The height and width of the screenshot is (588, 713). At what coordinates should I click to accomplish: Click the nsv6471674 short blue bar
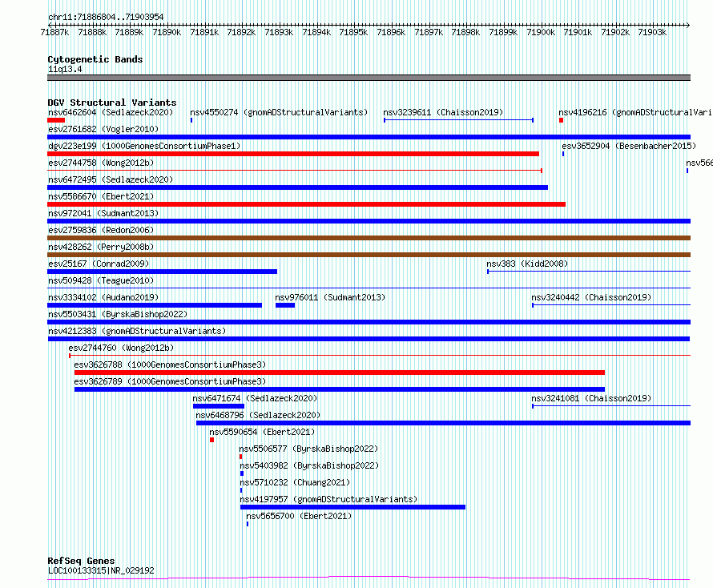(x=219, y=406)
